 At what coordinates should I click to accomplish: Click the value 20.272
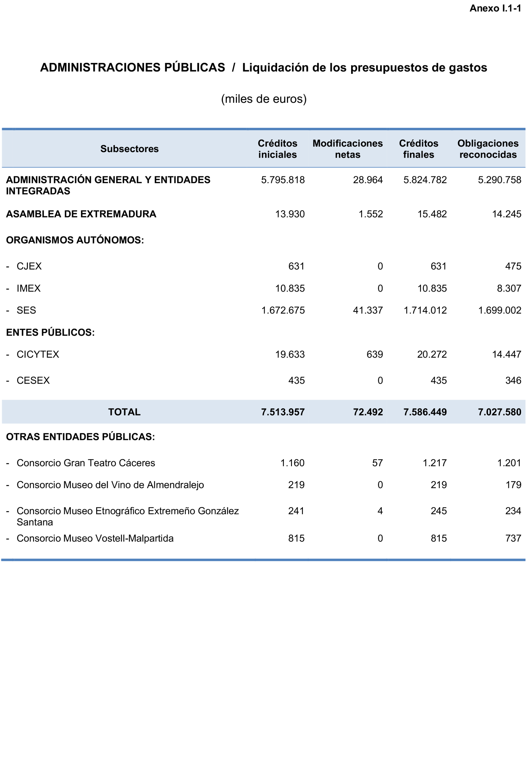[432, 355]
